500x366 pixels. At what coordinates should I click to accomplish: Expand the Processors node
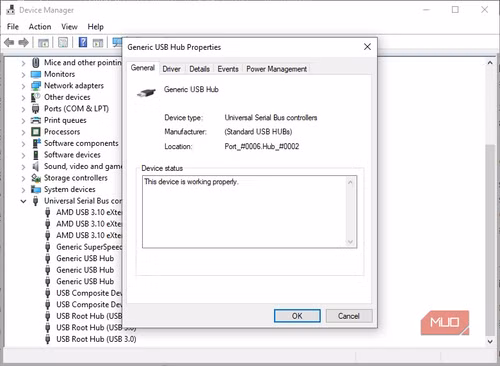click(23, 132)
